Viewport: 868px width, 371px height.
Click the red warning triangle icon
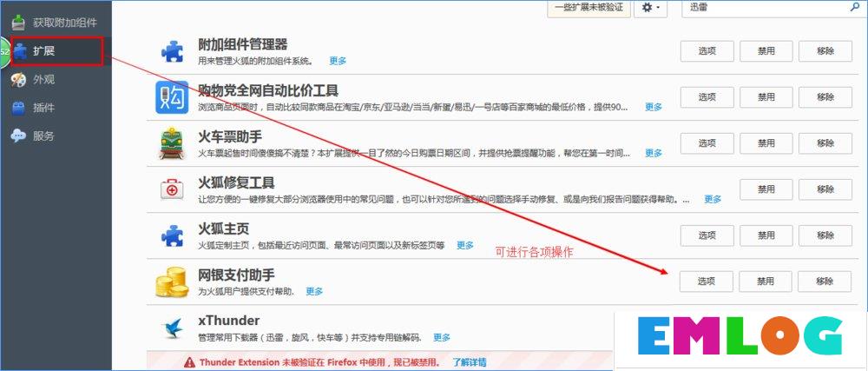pos(190,362)
